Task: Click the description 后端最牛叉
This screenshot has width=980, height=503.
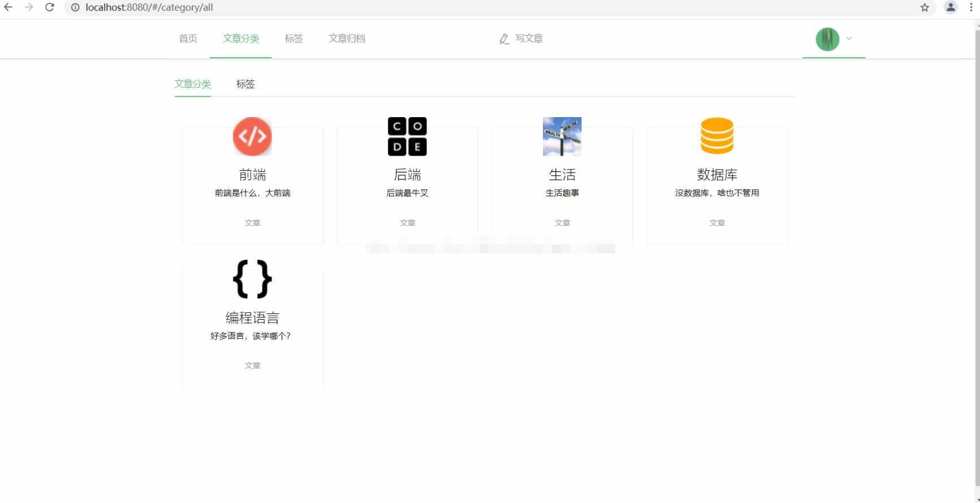Action: (x=407, y=193)
